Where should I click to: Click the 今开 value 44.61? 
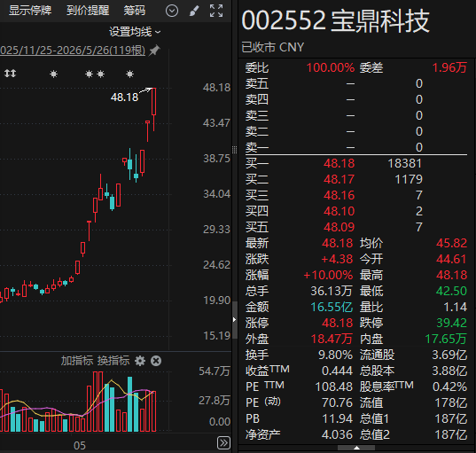coord(451,259)
